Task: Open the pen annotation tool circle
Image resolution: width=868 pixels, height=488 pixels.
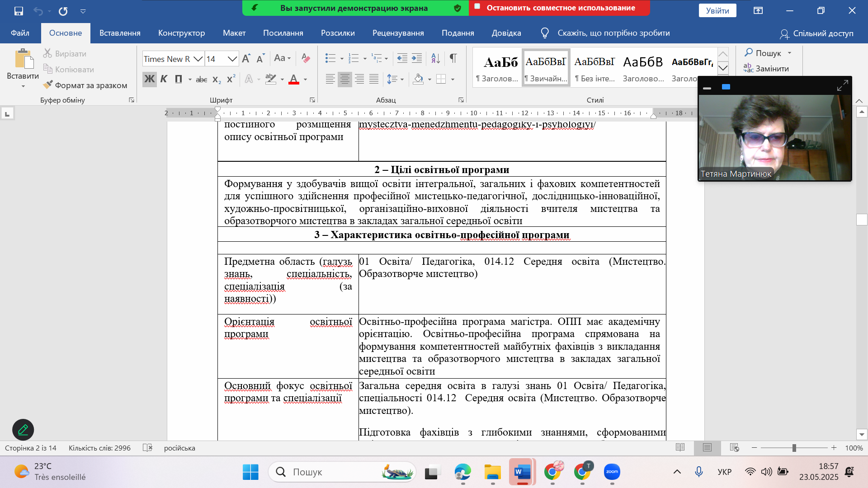Action: click(23, 430)
